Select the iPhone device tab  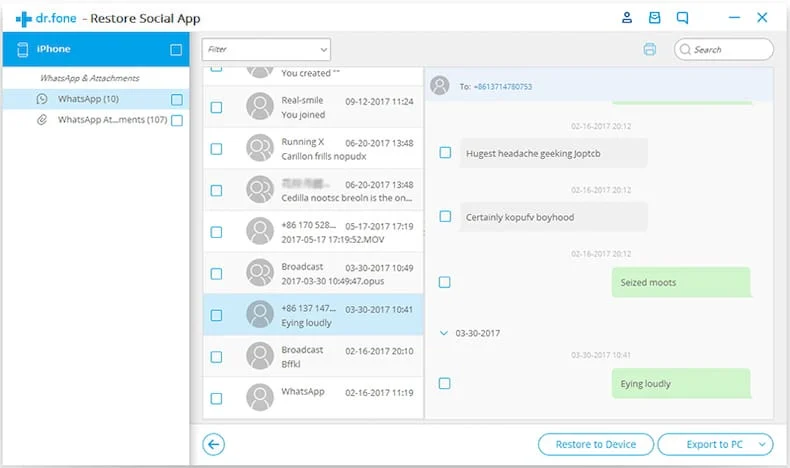coord(96,49)
